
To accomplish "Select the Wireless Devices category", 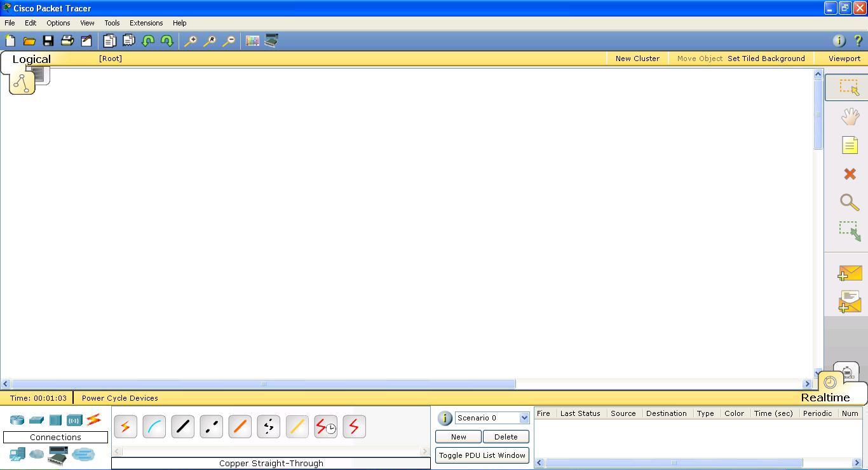I will (74, 420).
